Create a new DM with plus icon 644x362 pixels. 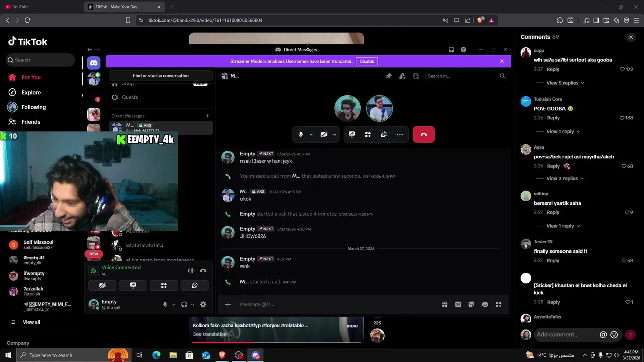207,116
